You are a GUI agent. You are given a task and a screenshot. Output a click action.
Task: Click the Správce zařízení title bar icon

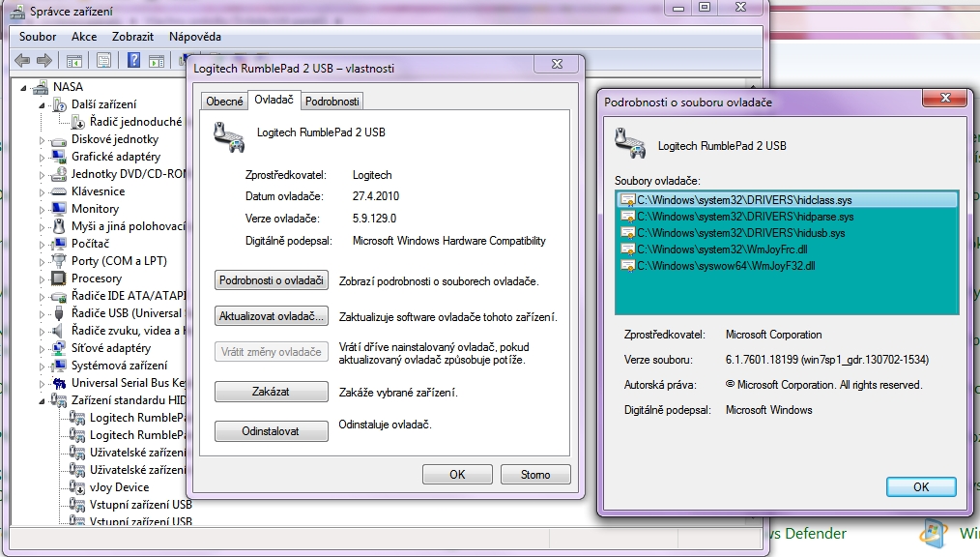tap(17, 12)
